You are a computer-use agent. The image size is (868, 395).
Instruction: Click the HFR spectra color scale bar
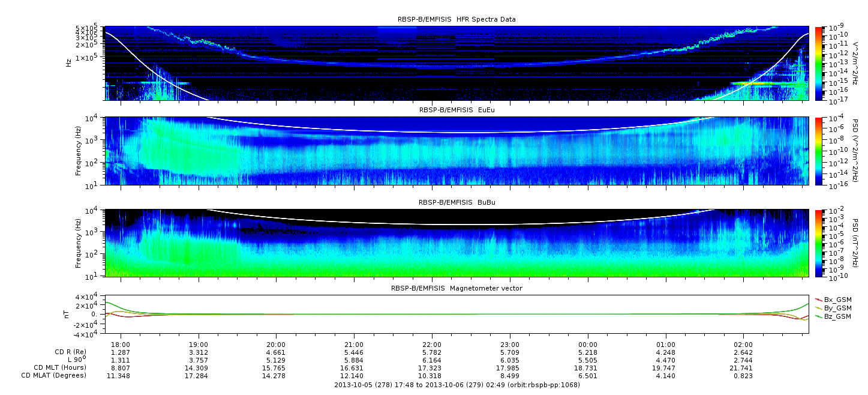coord(819,63)
